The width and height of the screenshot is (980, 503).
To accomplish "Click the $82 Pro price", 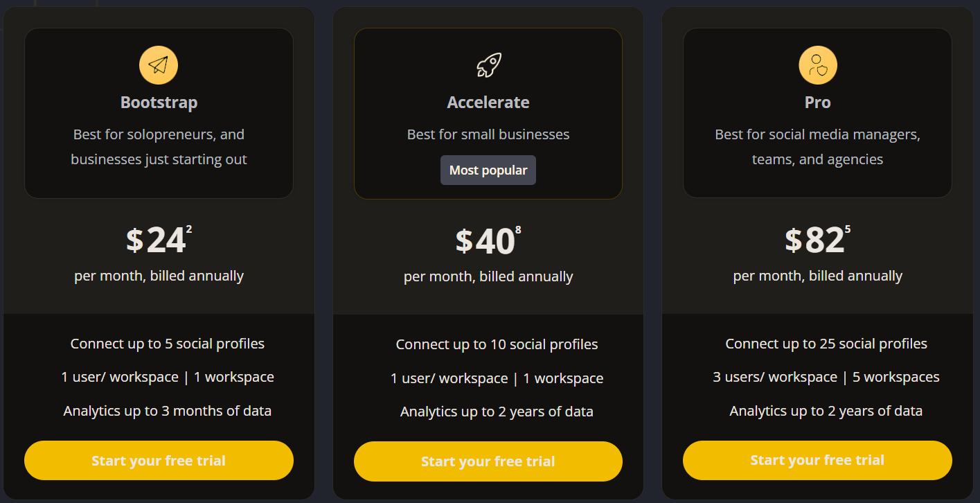I will 815,240.
